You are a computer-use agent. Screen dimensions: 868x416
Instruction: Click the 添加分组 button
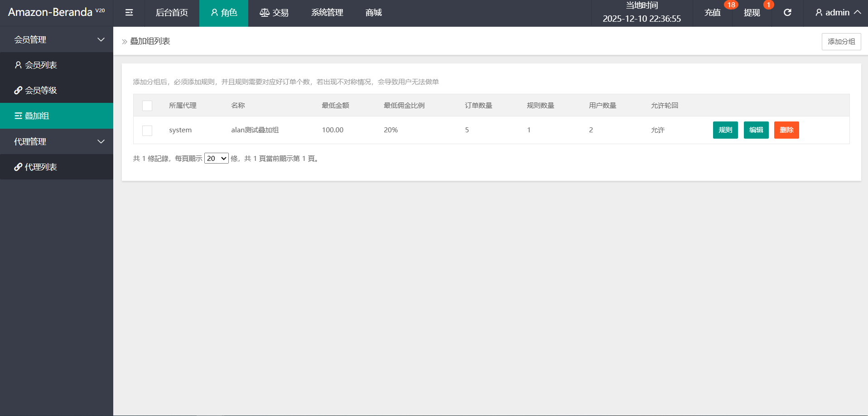pos(841,42)
